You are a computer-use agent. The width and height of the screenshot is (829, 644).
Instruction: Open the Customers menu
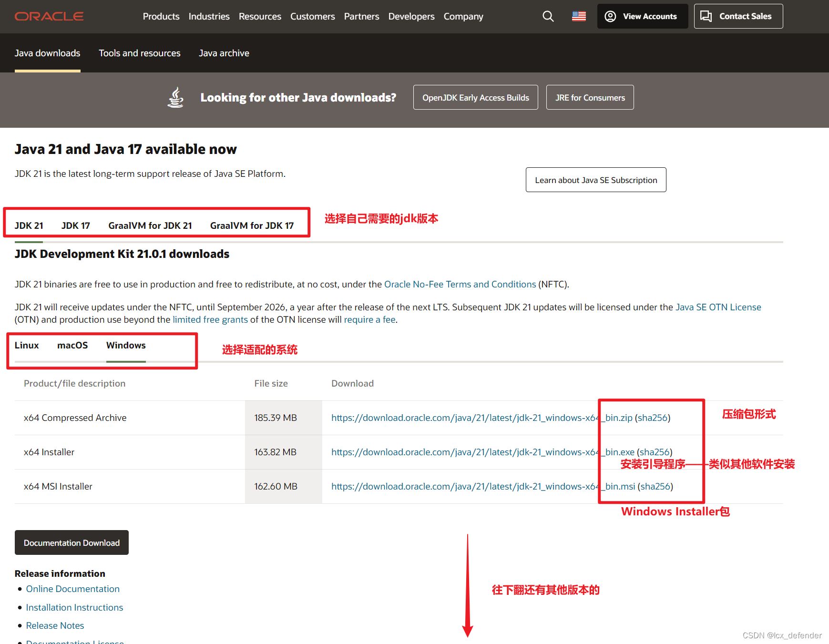313,16
